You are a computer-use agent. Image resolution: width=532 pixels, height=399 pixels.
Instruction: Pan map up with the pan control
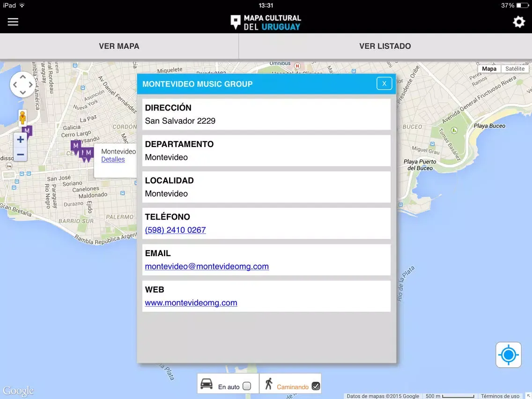(x=23, y=77)
